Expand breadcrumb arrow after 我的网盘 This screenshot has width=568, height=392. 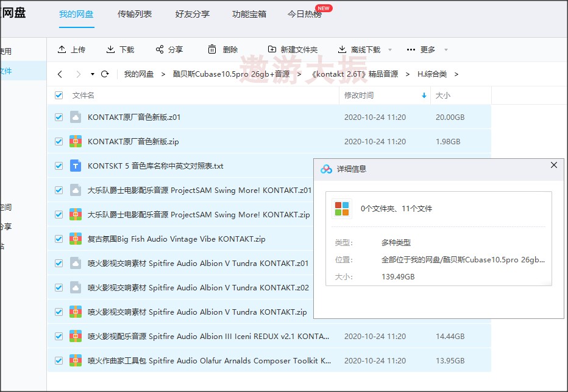(x=163, y=74)
